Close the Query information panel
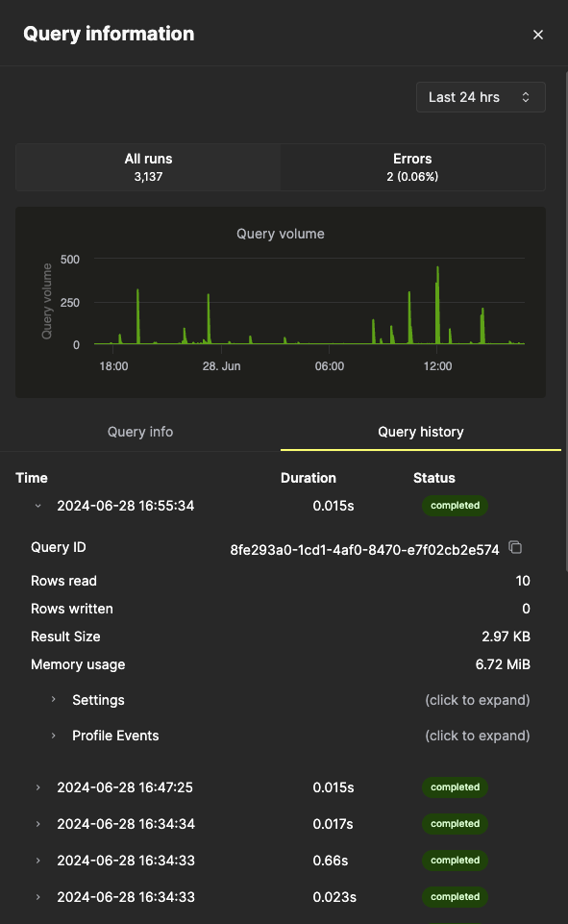Image resolution: width=568 pixels, height=924 pixels. tap(538, 34)
